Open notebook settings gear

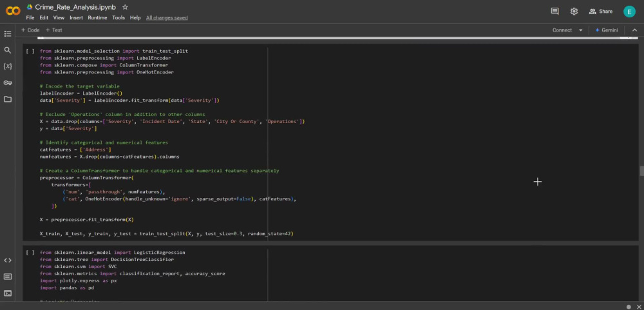(574, 12)
